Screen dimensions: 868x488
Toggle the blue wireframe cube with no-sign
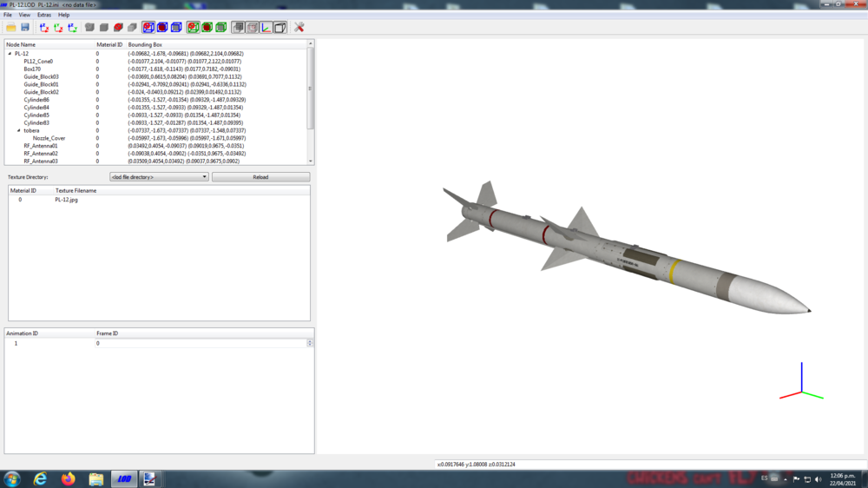[148, 27]
